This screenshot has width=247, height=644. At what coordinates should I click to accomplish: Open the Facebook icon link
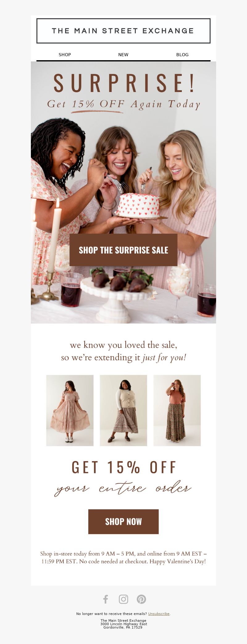[x=106, y=599]
